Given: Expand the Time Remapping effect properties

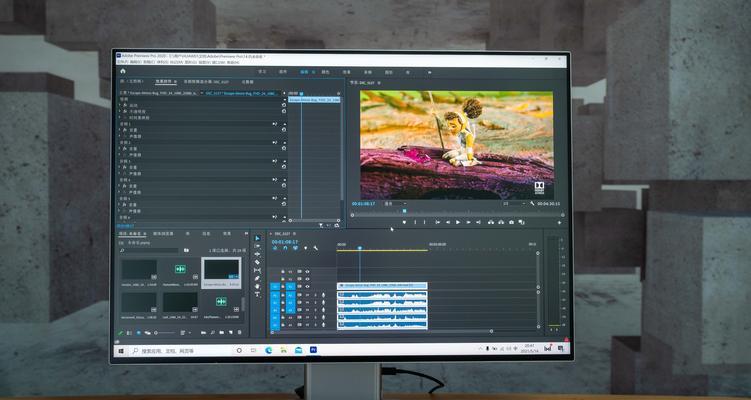Looking at the screenshot, I should click(x=120, y=117).
